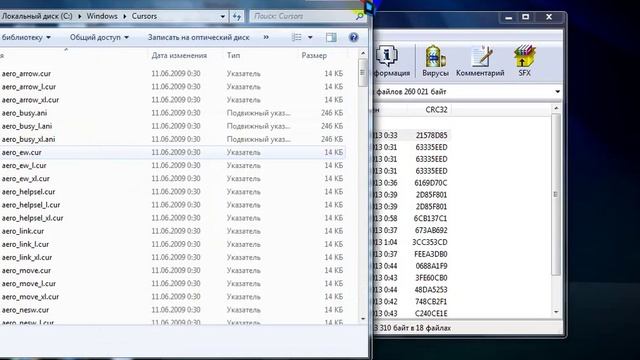Open the библиотеку dropdown in Explorer toolbar
Viewport: 640px width, 360px height.
(26, 37)
